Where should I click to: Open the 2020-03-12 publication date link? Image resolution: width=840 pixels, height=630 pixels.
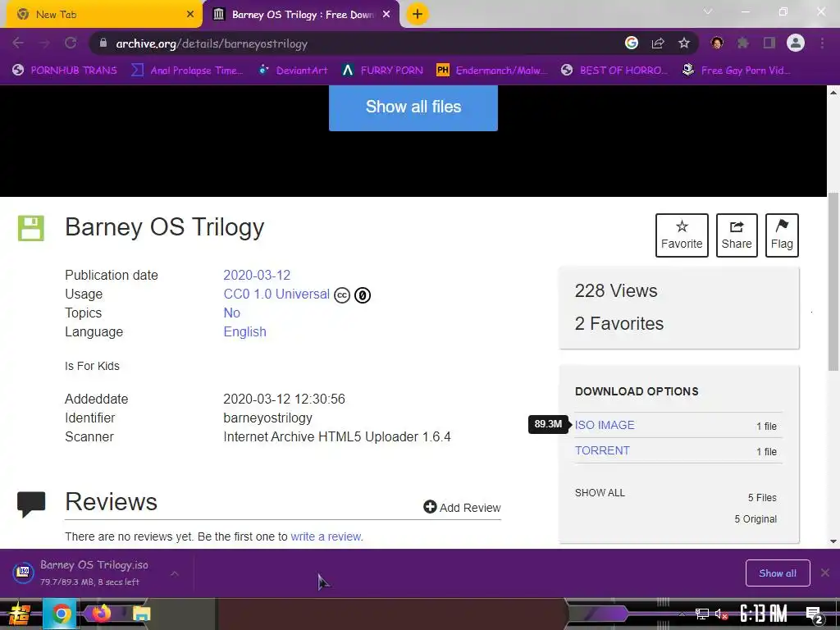(x=257, y=275)
